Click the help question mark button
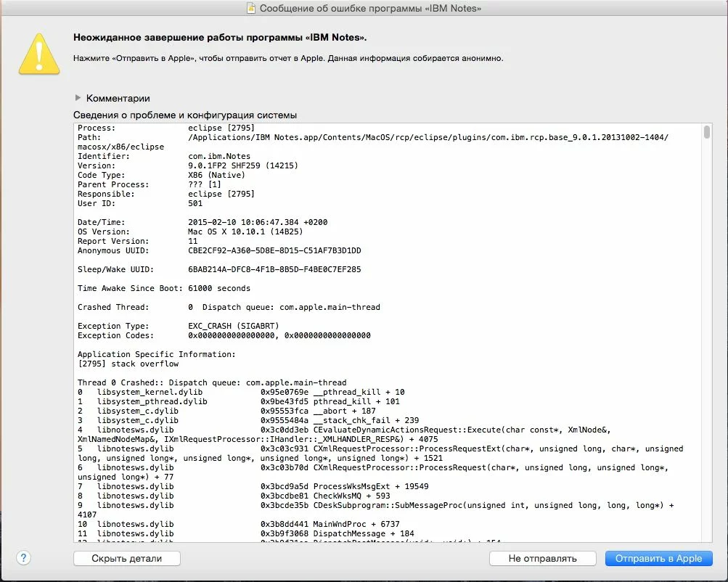The height and width of the screenshot is (582, 728). tap(24, 558)
